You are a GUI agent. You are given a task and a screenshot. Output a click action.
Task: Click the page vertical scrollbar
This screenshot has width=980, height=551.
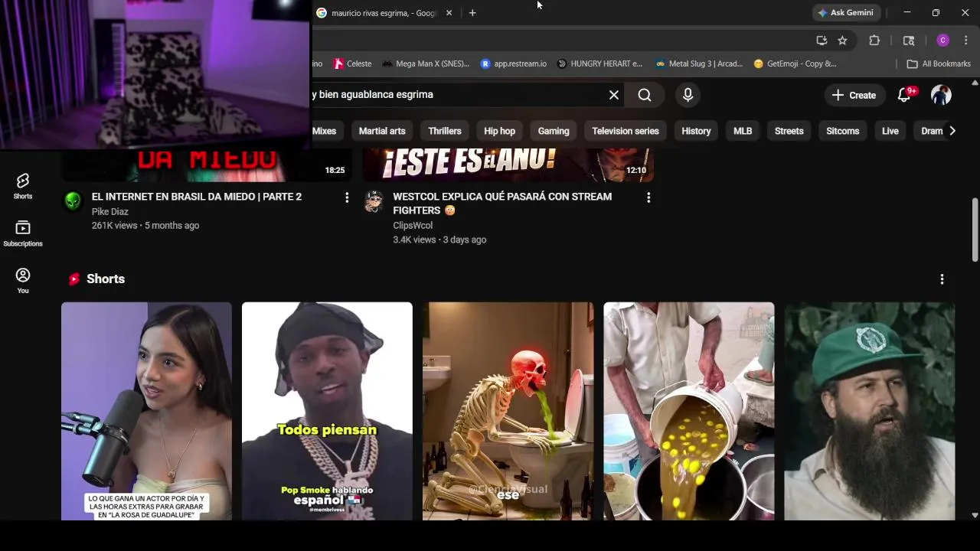(x=975, y=230)
